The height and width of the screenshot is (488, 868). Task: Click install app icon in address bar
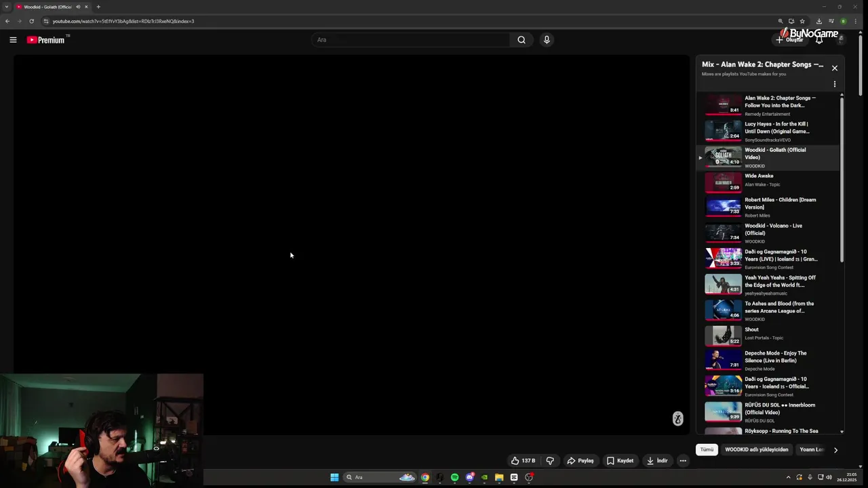pos(791,21)
